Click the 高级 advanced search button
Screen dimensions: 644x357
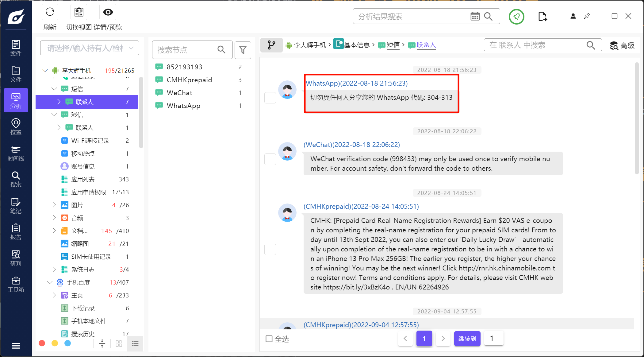point(622,45)
